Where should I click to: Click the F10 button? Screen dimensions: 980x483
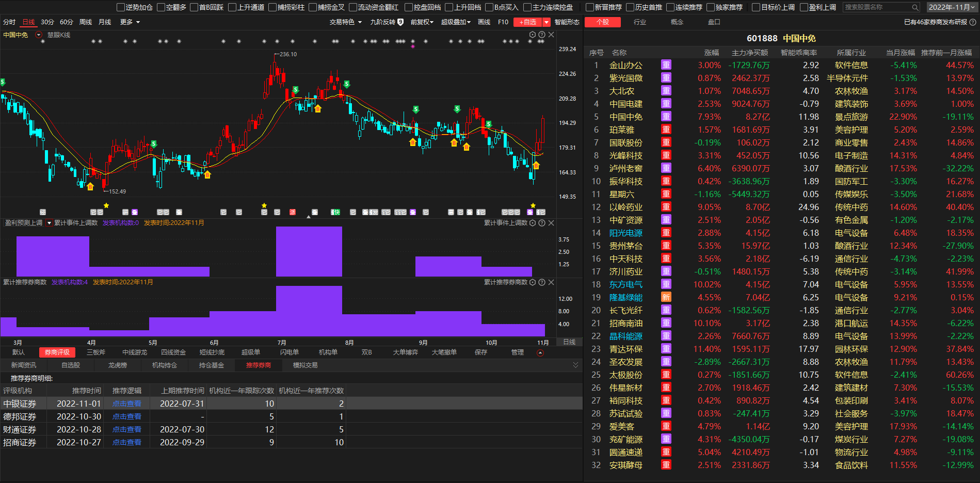pos(503,22)
